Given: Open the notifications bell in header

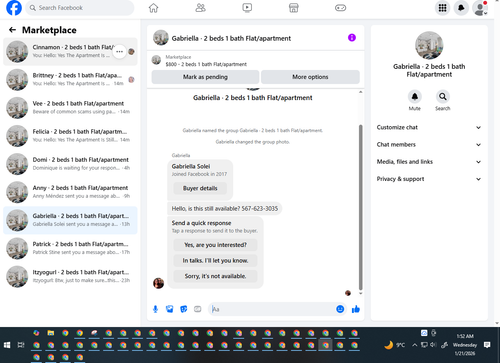Looking at the screenshot, I should point(461,8).
